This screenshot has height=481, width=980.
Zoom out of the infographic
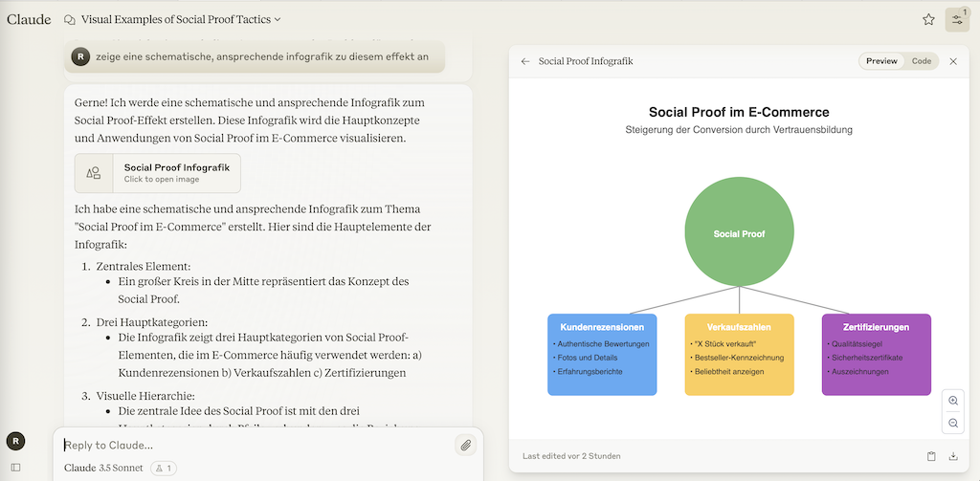tap(953, 423)
